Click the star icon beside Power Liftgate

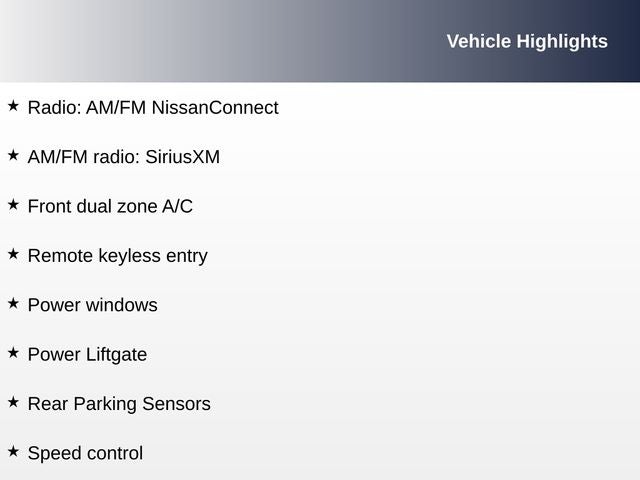pyautogui.click(x=13, y=352)
